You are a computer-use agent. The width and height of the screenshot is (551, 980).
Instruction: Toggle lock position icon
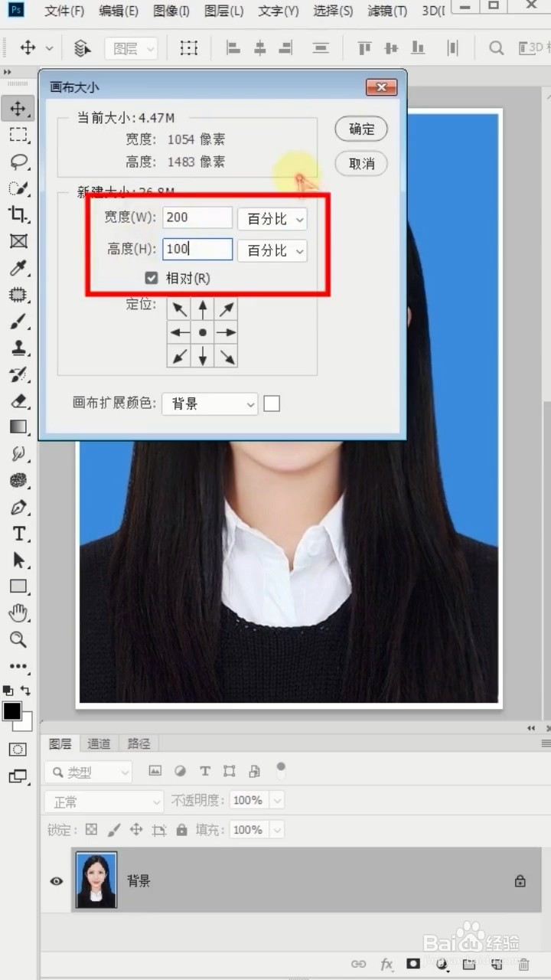(x=136, y=829)
